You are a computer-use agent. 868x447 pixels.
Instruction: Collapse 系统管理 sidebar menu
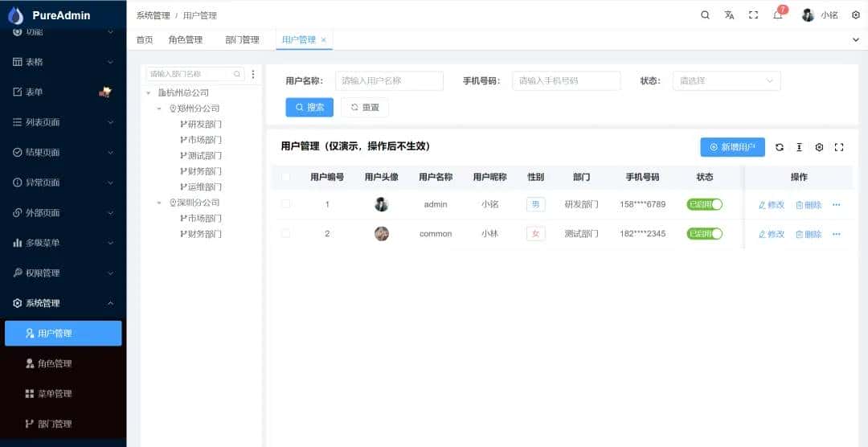coord(63,304)
